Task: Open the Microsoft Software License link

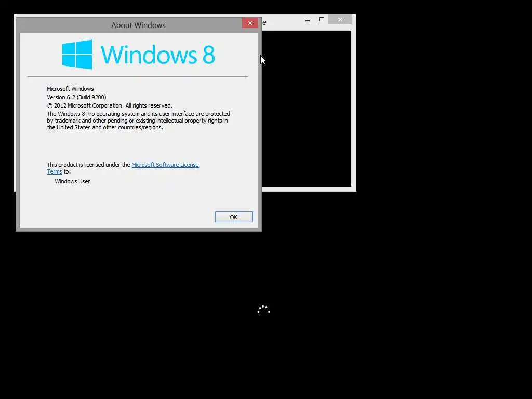Action: (165, 165)
